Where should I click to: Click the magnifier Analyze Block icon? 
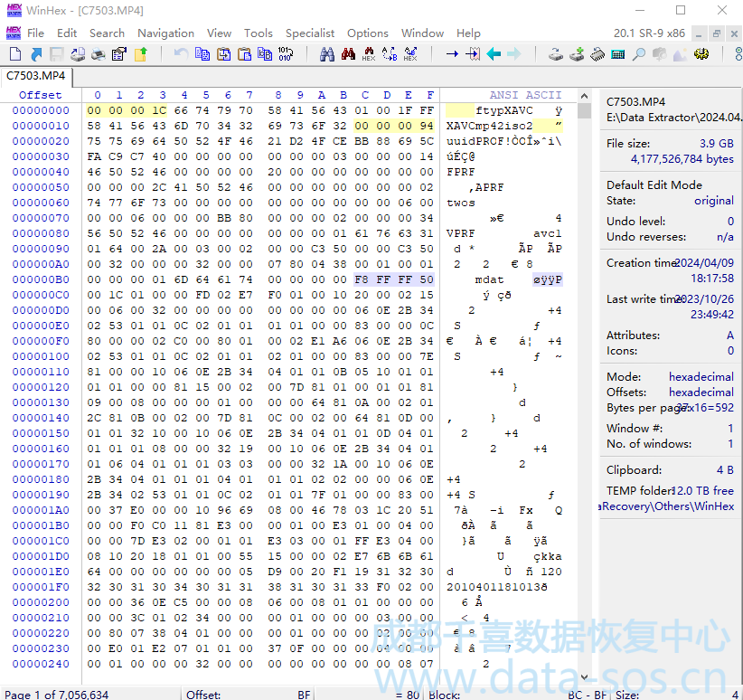[639, 54]
